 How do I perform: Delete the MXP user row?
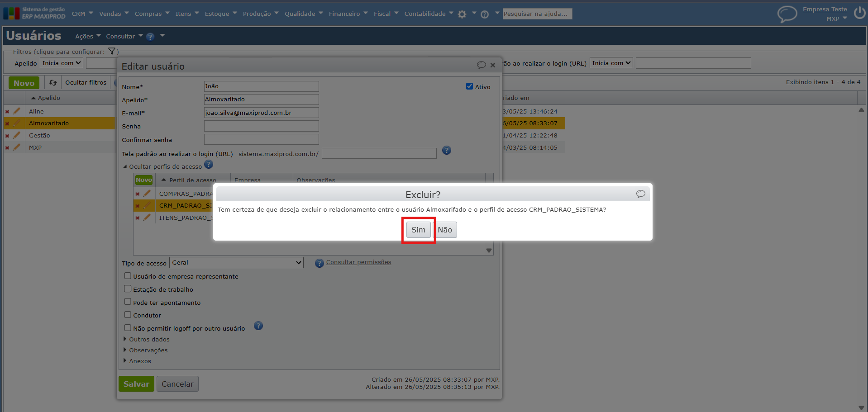pyautogui.click(x=7, y=148)
